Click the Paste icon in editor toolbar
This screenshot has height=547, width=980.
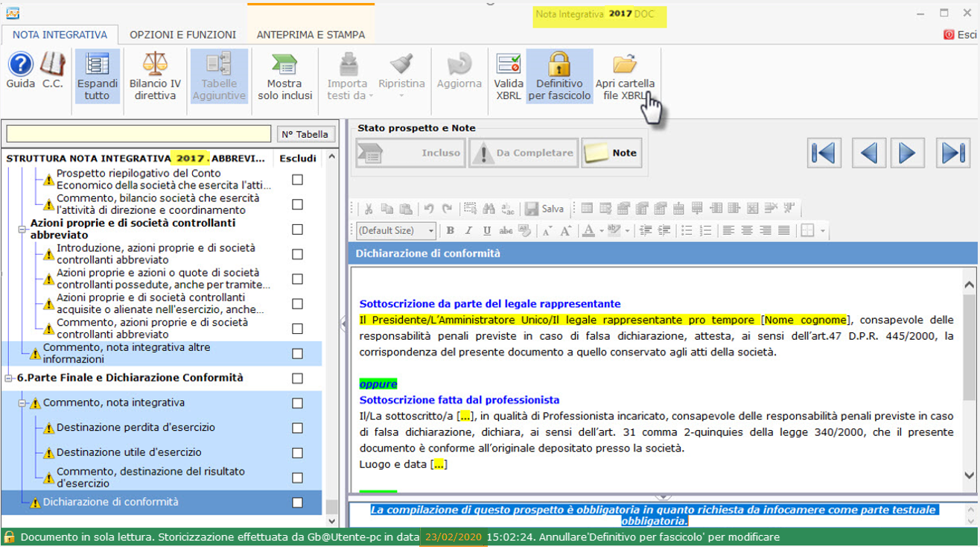click(405, 209)
